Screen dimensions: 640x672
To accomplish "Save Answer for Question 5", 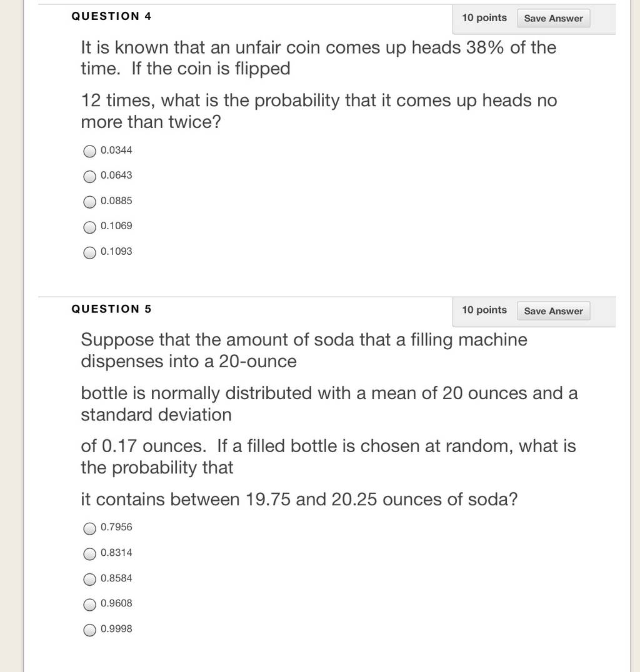I will pos(553,311).
